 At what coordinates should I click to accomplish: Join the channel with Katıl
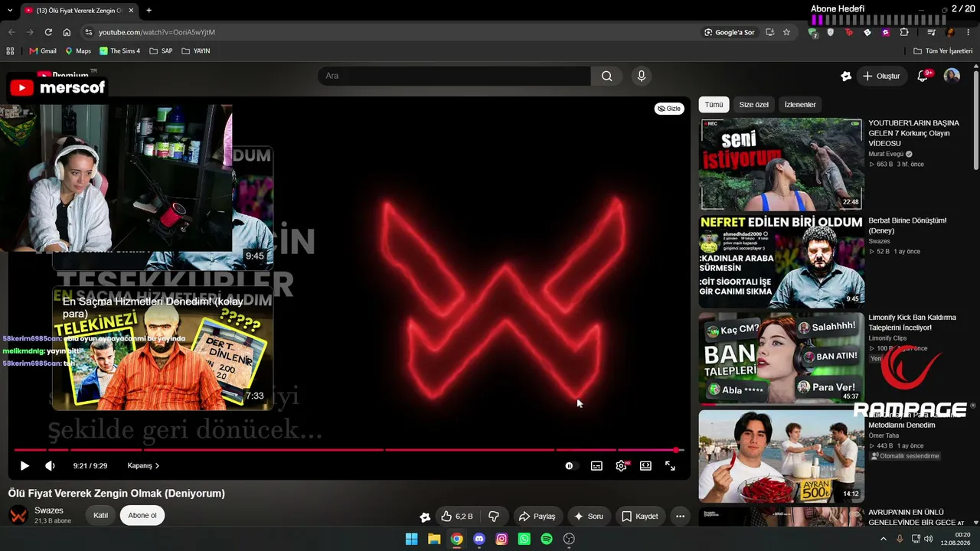pos(100,515)
